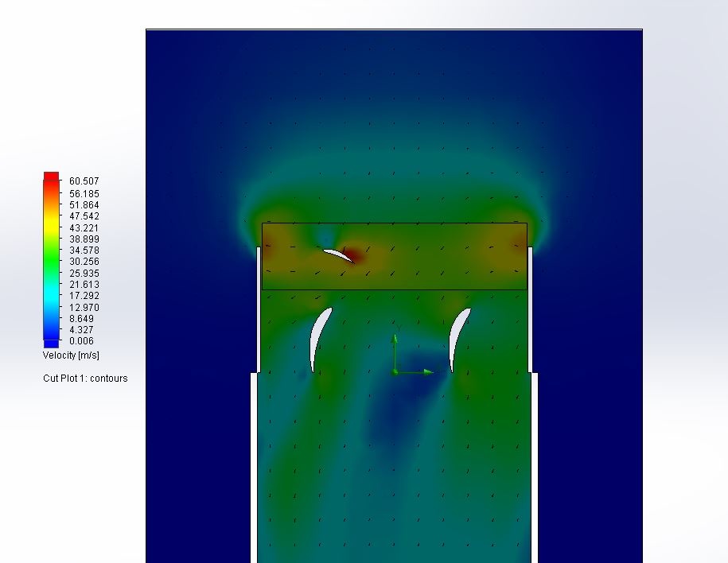Click the legend value 56.185
The image size is (728, 563).
(x=84, y=193)
